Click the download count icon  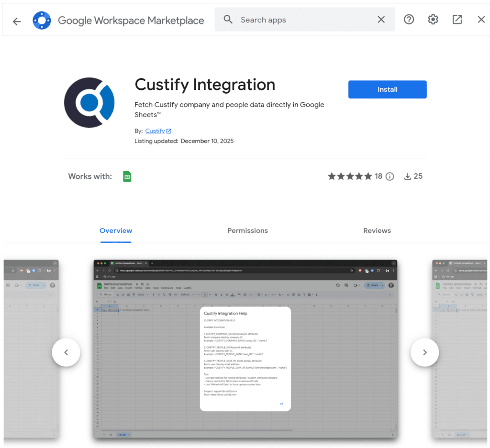click(408, 176)
